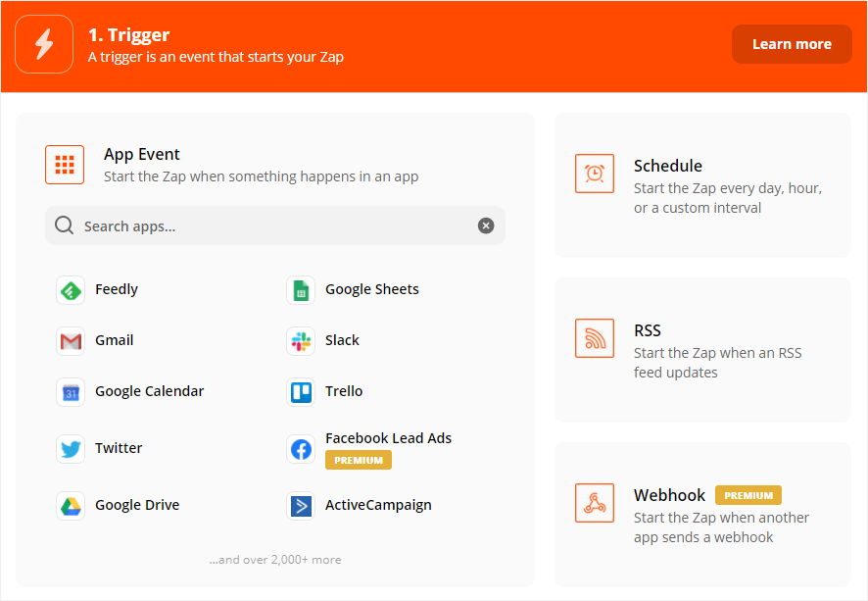Click 'Start the Zap when something happens' text
The width and height of the screenshot is (868, 601).
[261, 176]
